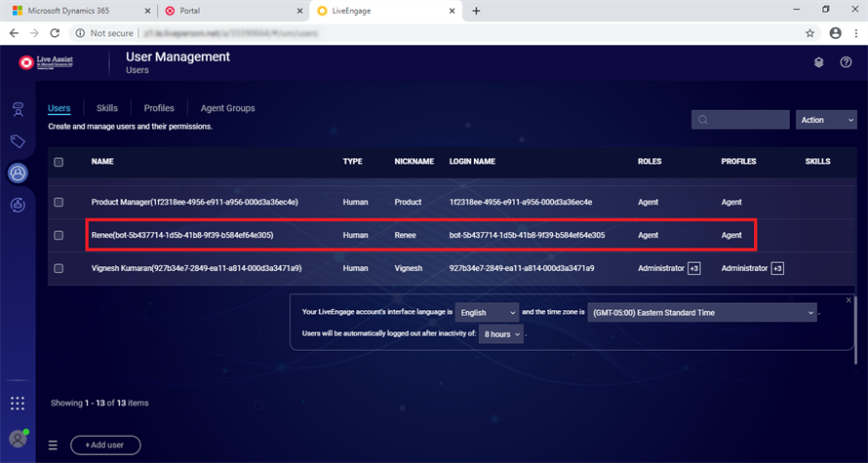Click the Users management sidebar icon
This screenshot has width=868, height=463.
point(18,174)
